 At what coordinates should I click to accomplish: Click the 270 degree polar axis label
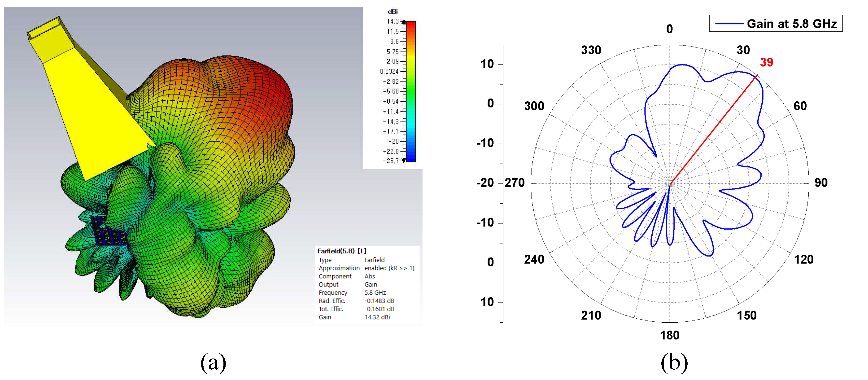coord(515,183)
